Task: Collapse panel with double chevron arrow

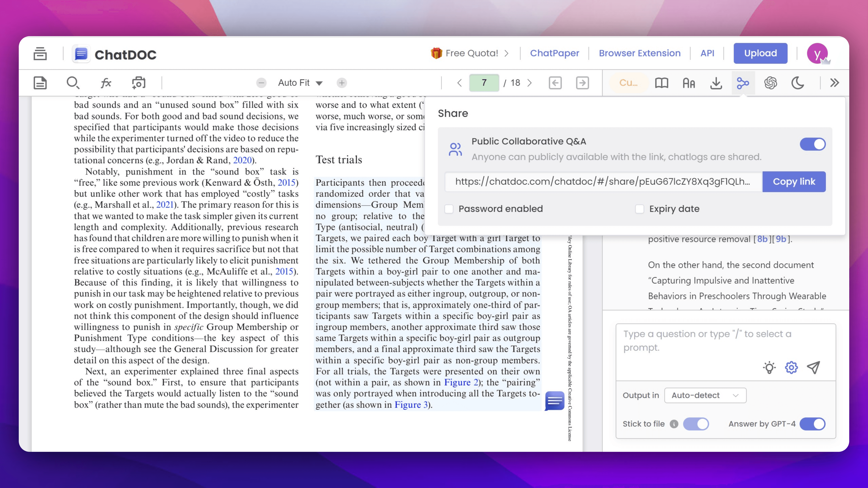Action: pyautogui.click(x=834, y=82)
